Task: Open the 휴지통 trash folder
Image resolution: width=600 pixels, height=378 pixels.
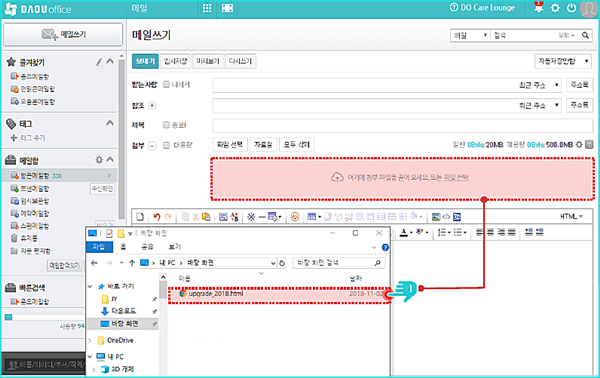Action: 24,238
